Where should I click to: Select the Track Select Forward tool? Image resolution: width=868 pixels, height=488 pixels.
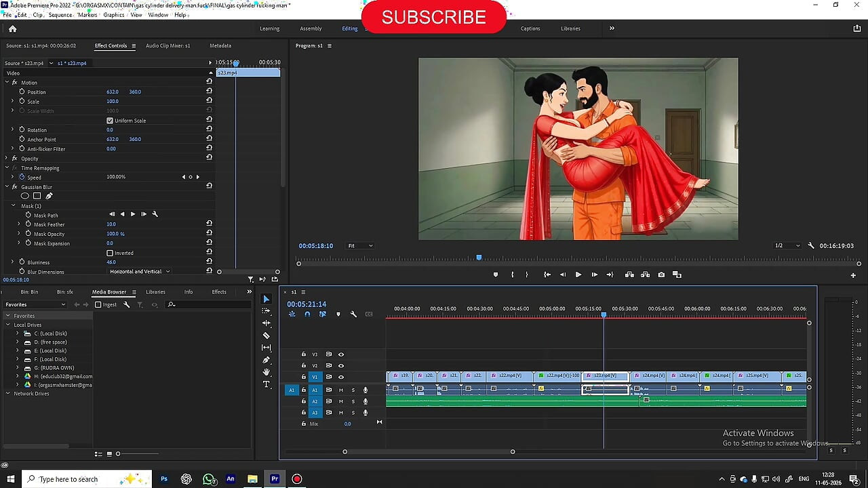point(266,311)
